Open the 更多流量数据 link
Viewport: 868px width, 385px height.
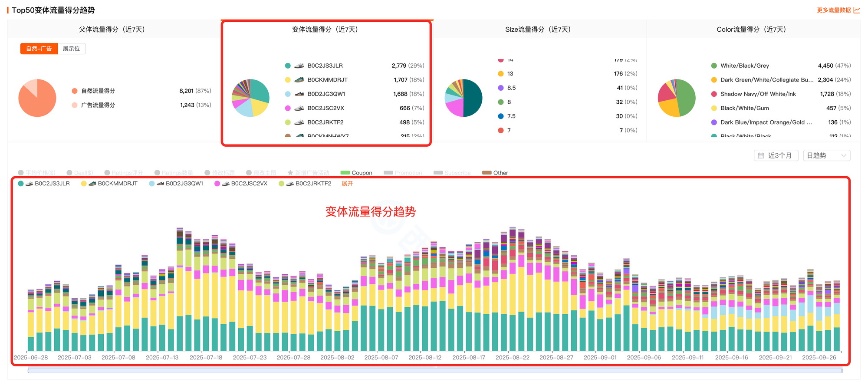click(x=833, y=10)
